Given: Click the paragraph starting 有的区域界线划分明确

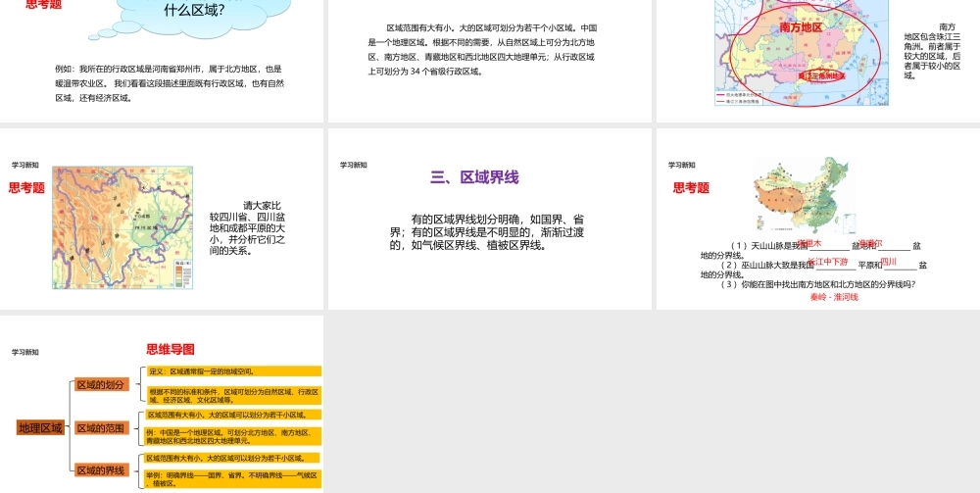Looking at the screenshot, I should 487,232.
